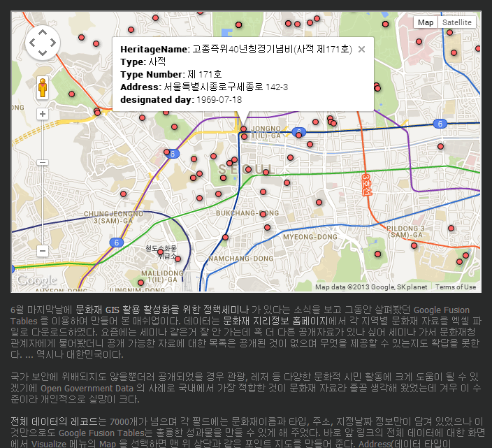
Task: Pan the map left with the arrow control
Action: pyautogui.click(x=32, y=43)
